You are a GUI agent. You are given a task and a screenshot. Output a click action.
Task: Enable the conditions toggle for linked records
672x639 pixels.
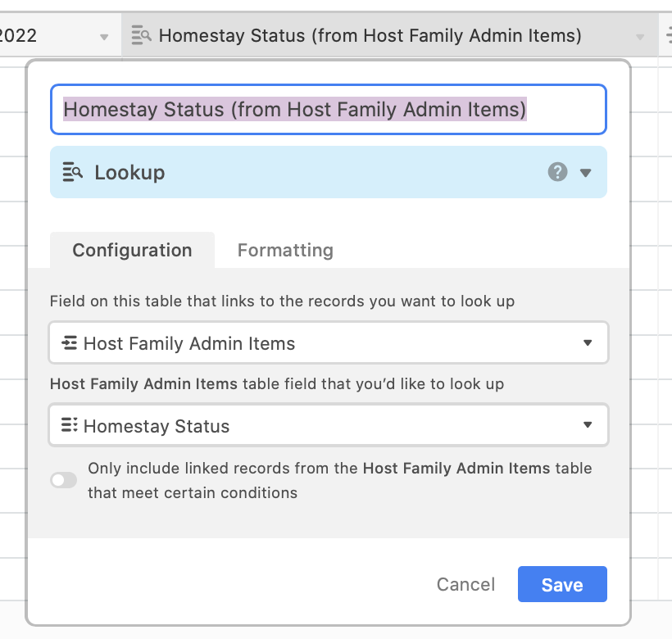(x=63, y=480)
